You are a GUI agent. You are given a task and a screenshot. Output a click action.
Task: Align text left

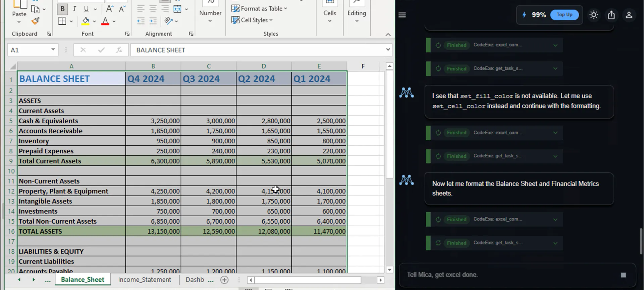tap(141, 9)
